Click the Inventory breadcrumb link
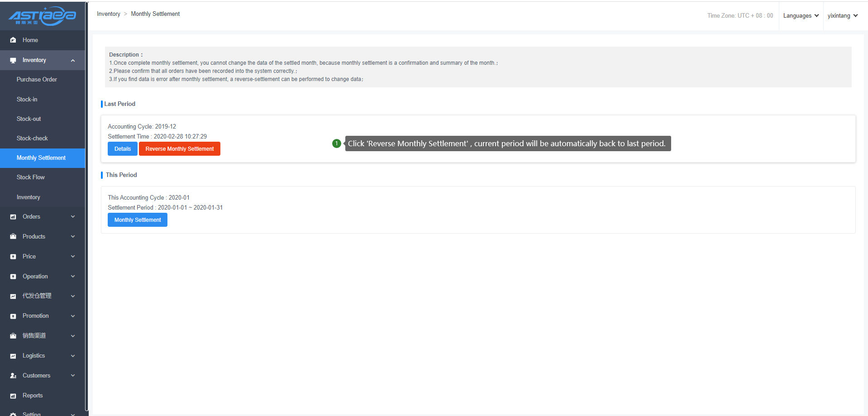Viewport: 868px width, 416px height. click(x=109, y=14)
